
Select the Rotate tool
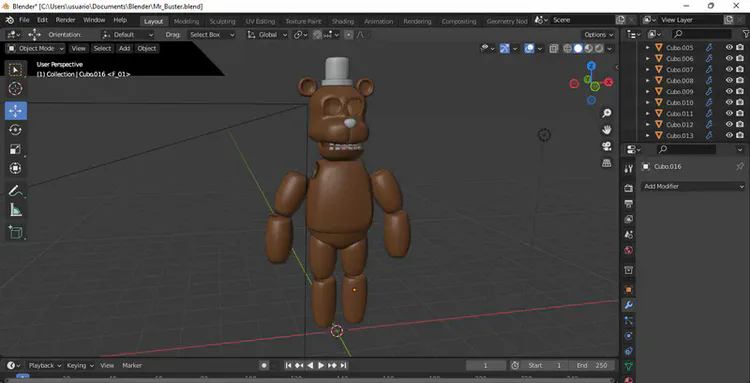point(15,130)
